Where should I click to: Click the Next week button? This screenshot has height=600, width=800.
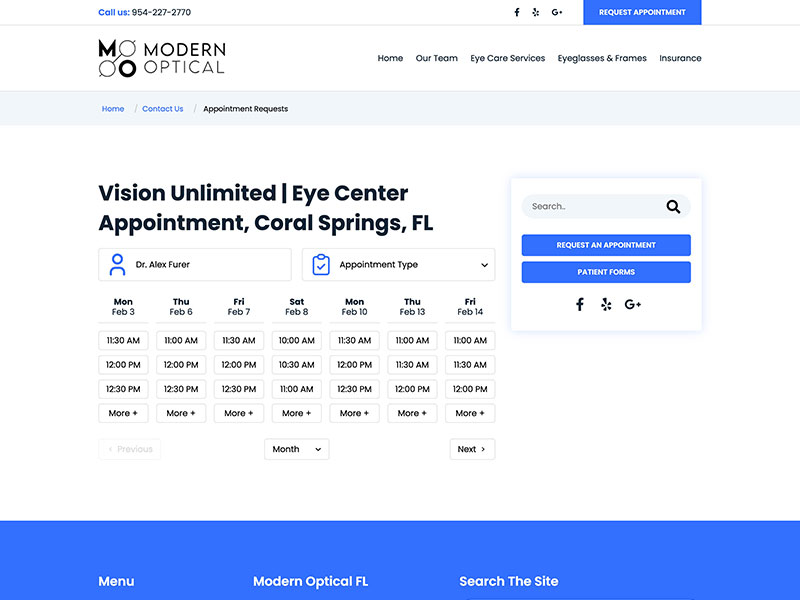(x=472, y=449)
